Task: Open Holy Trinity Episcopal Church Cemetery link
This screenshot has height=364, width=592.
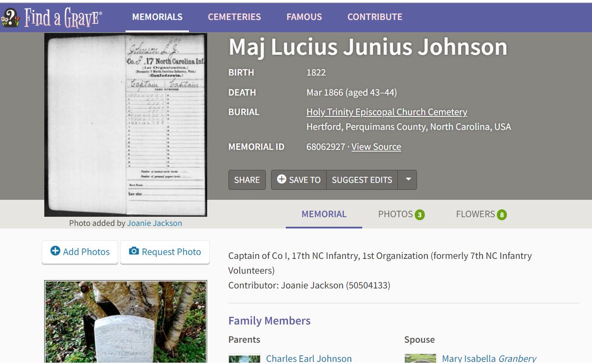Action: click(x=387, y=112)
